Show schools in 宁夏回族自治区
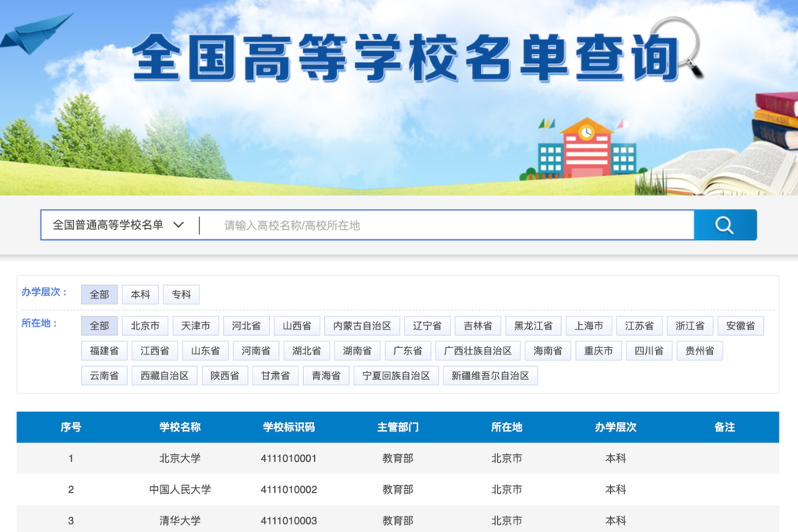798x532 pixels. pyautogui.click(x=396, y=375)
